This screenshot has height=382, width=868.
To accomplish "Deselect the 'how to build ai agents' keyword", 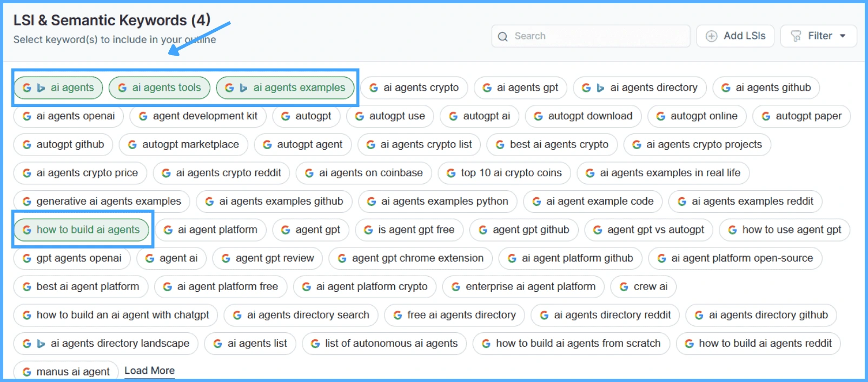I will 81,230.
